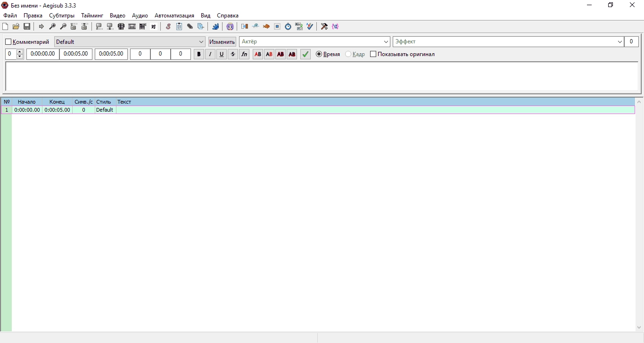
Task: Open the Актёр combo box list
Action: pos(386,42)
